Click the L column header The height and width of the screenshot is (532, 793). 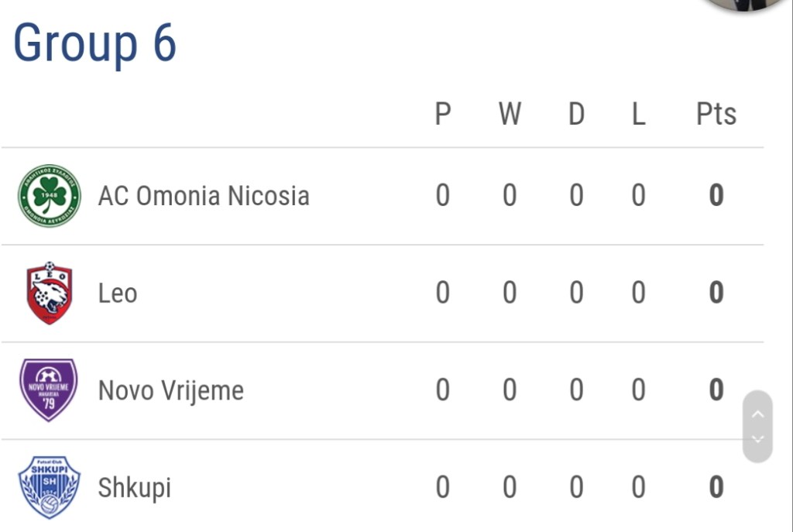coord(638,114)
